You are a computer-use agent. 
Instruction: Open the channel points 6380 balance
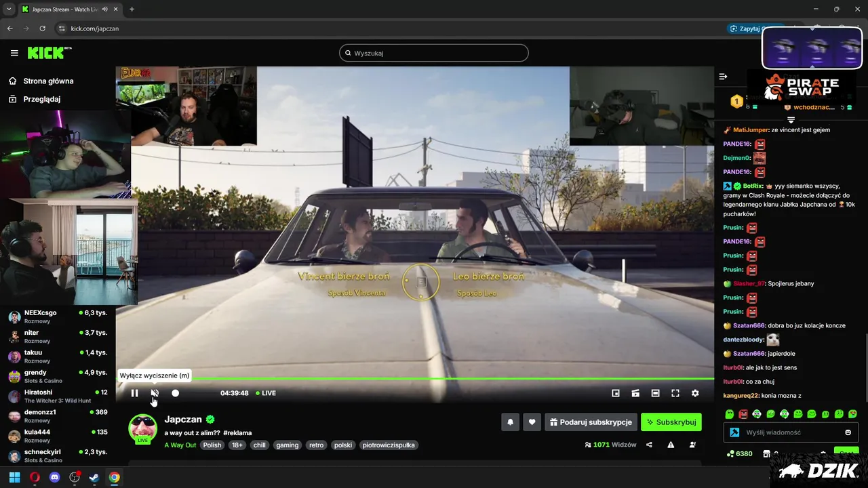pyautogui.click(x=739, y=453)
